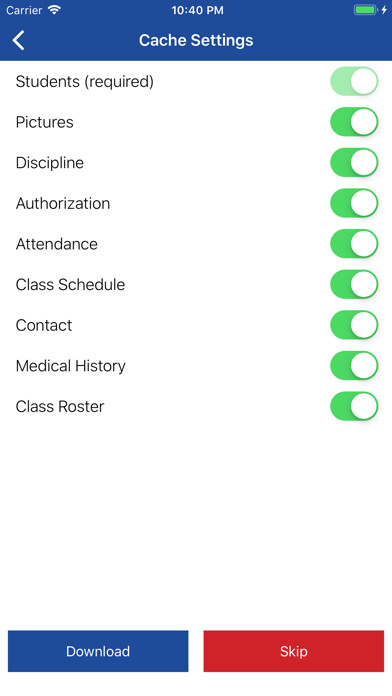Tap the Wi-Fi status icon
This screenshot has height=696, width=392.
click(x=54, y=10)
